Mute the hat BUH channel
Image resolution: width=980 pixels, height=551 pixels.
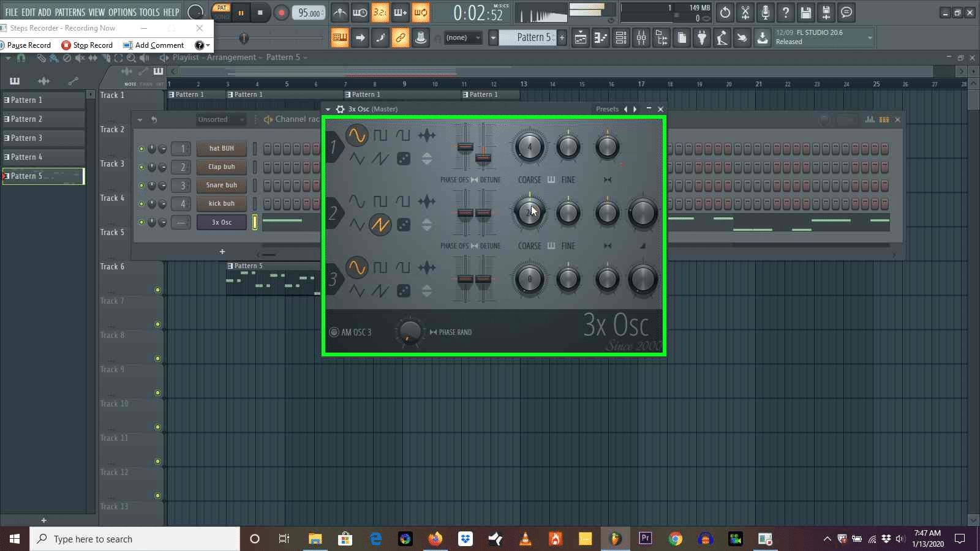click(141, 149)
